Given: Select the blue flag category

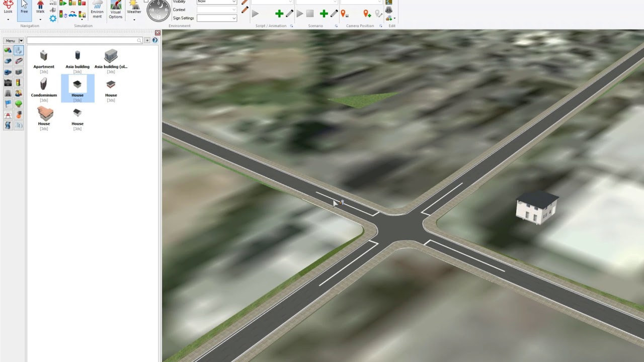Looking at the screenshot, I should [8, 104].
